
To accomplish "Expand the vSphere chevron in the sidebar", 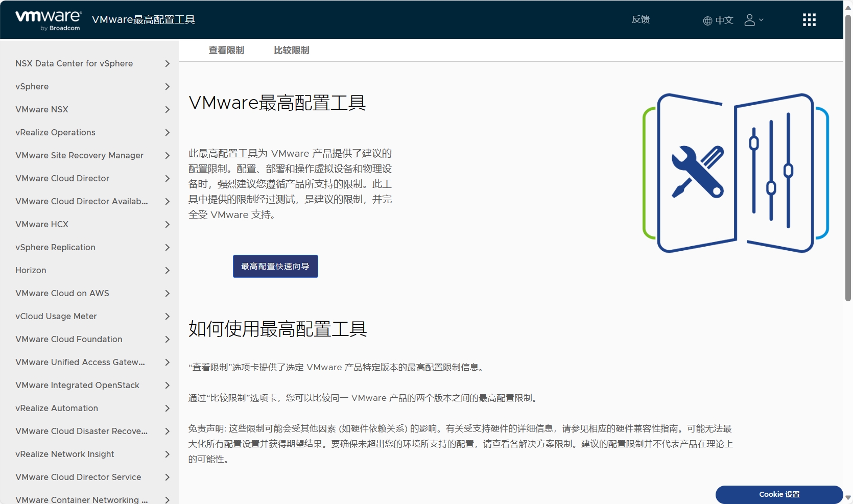I will (x=167, y=87).
